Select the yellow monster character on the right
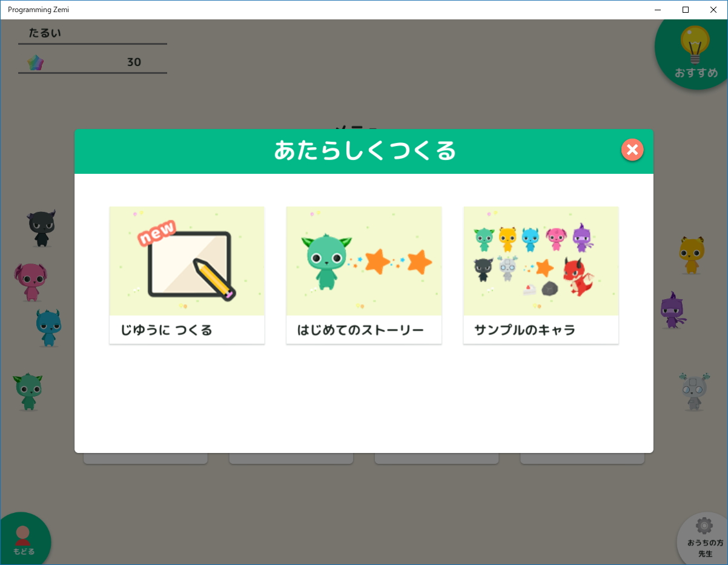 click(692, 254)
